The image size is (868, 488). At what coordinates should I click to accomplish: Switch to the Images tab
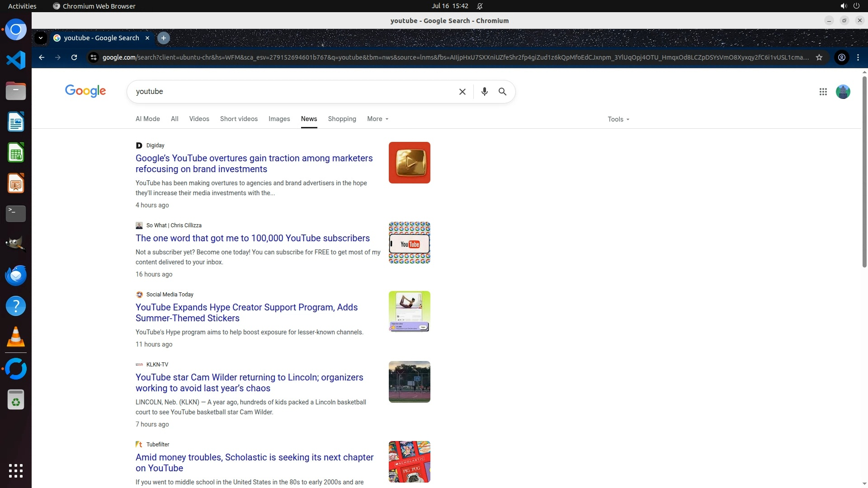pos(279,119)
